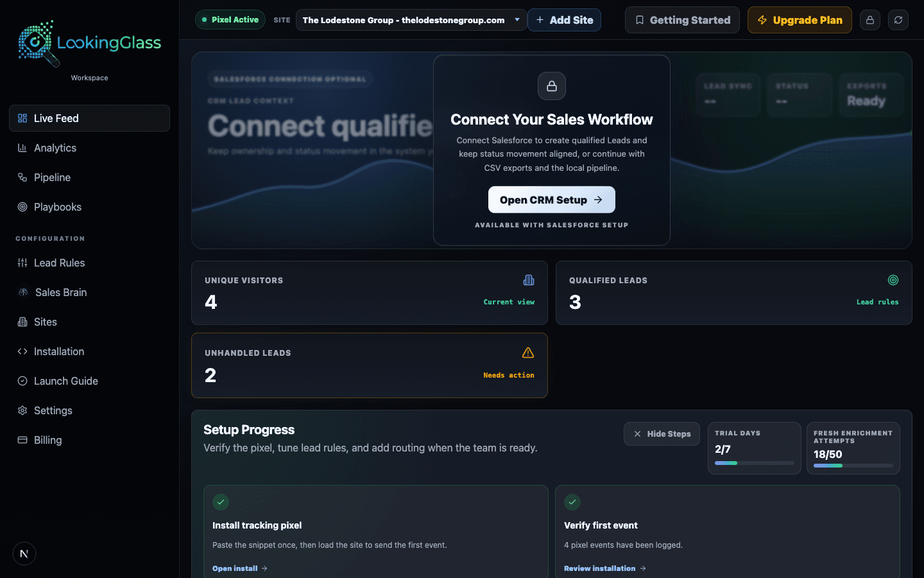Image resolution: width=924 pixels, height=578 pixels.
Task: Click the Trial Days value 2/7
Action: pyautogui.click(x=723, y=450)
